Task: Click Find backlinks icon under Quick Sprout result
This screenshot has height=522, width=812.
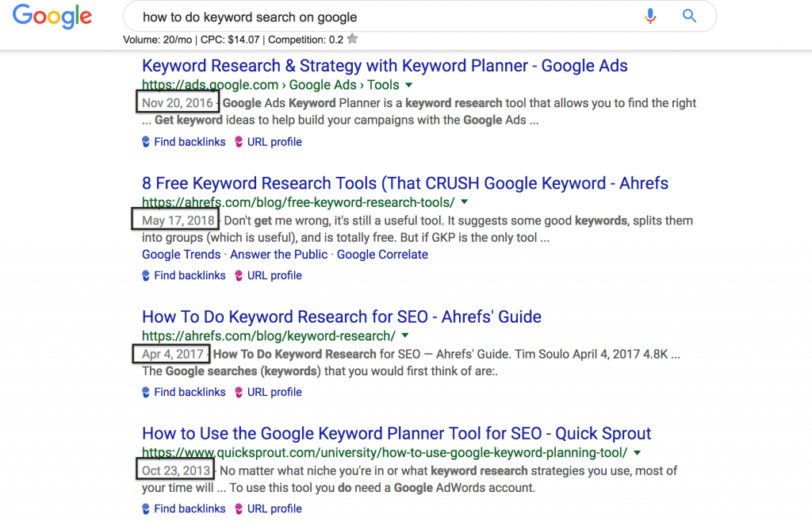Action: (146, 509)
